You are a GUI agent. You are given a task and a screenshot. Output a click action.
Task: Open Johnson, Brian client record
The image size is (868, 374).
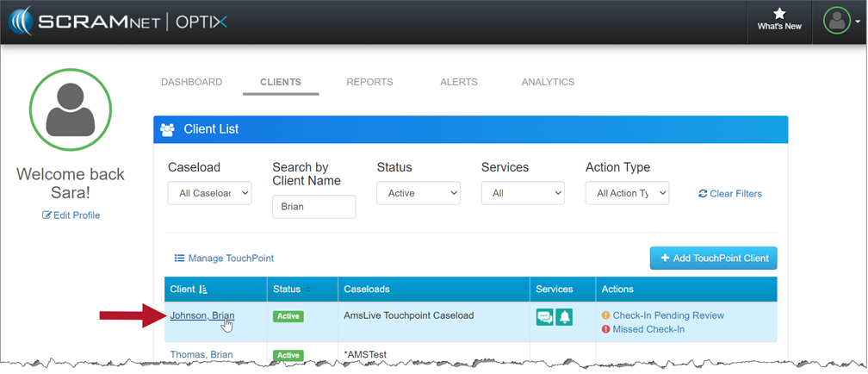pyautogui.click(x=201, y=315)
